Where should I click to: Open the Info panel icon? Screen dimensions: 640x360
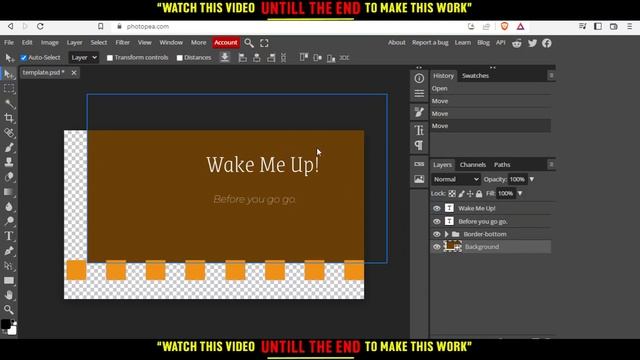[419, 78]
